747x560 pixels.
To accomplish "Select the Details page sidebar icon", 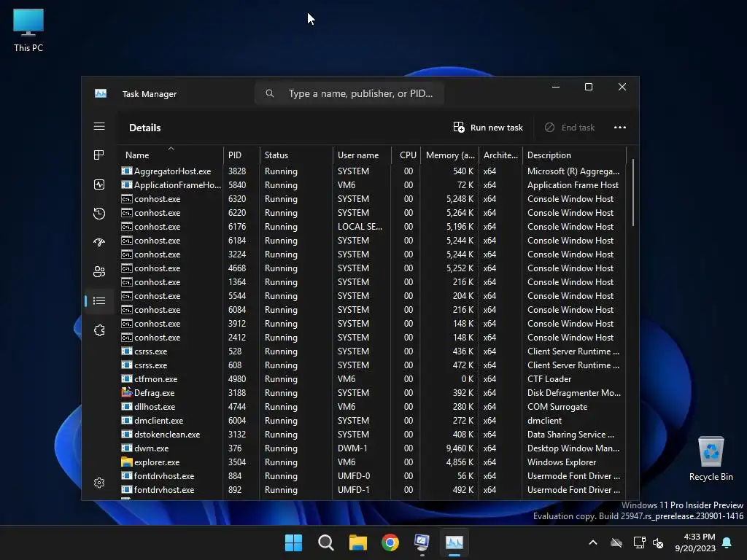I will pyautogui.click(x=99, y=300).
